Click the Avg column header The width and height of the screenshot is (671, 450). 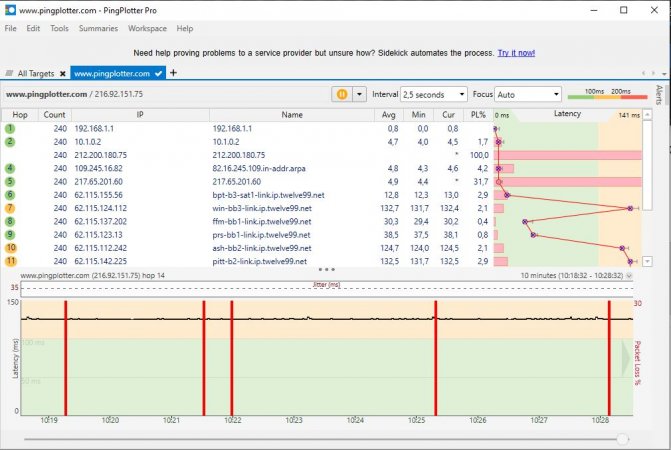[389, 115]
